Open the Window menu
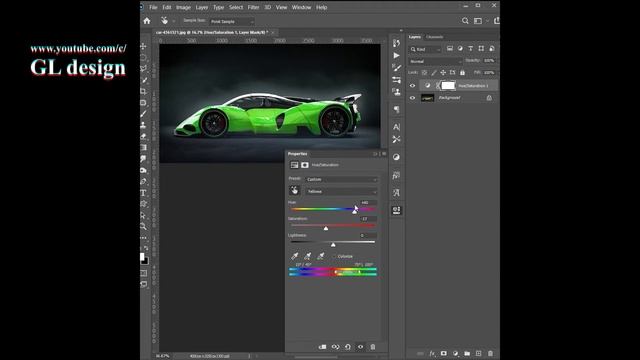Image resolution: width=640 pixels, height=360 pixels. [301, 7]
